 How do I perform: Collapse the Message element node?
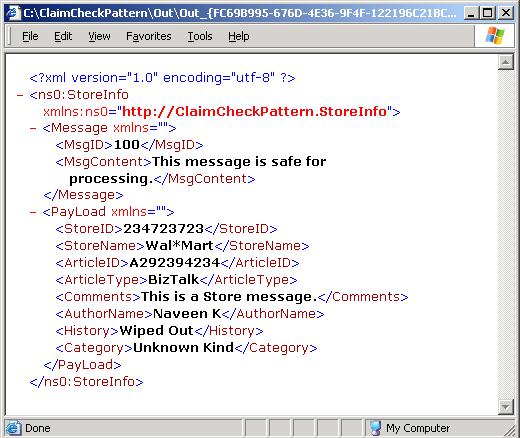click(x=33, y=128)
